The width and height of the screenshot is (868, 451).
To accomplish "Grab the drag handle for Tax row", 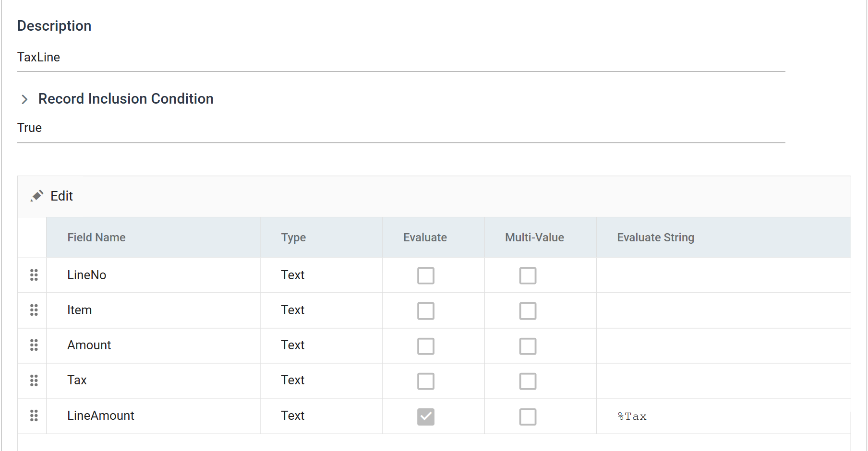I will 34,380.
